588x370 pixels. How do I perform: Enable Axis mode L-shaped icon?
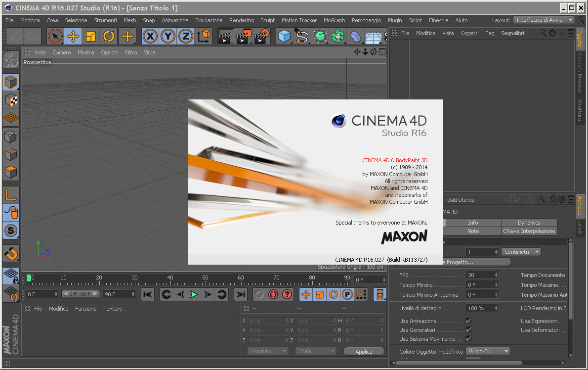coord(11,195)
